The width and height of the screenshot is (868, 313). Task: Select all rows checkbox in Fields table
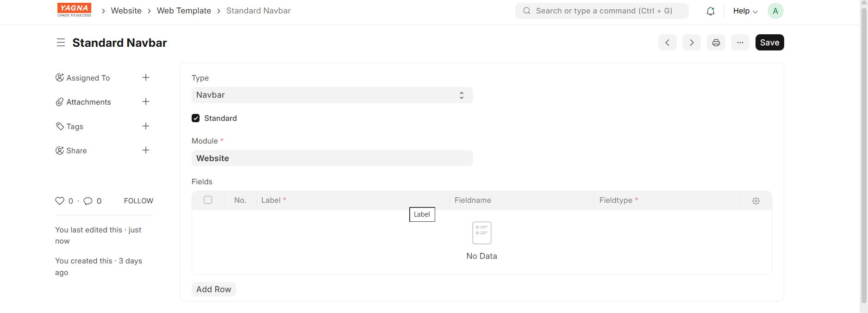208,200
